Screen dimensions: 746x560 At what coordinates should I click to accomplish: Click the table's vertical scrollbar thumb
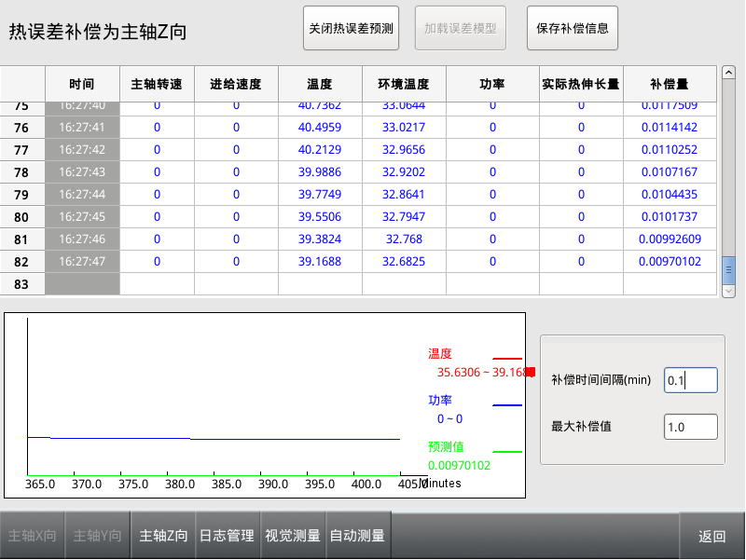[x=729, y=269]
